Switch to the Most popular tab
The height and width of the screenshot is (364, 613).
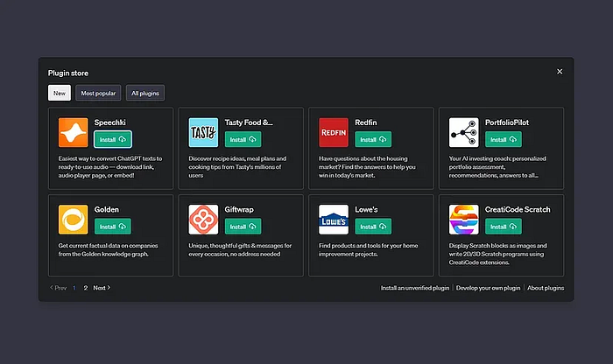(x=98, y=93)
